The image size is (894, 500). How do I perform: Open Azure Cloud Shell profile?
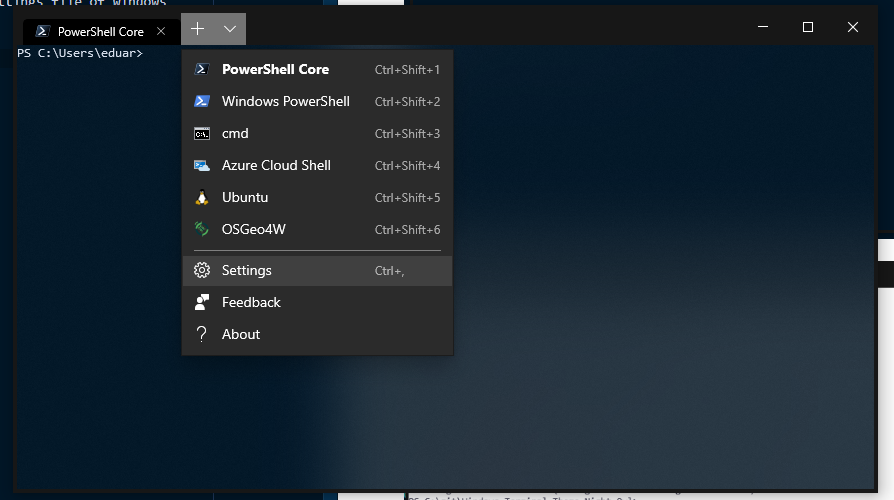[317, 165]
